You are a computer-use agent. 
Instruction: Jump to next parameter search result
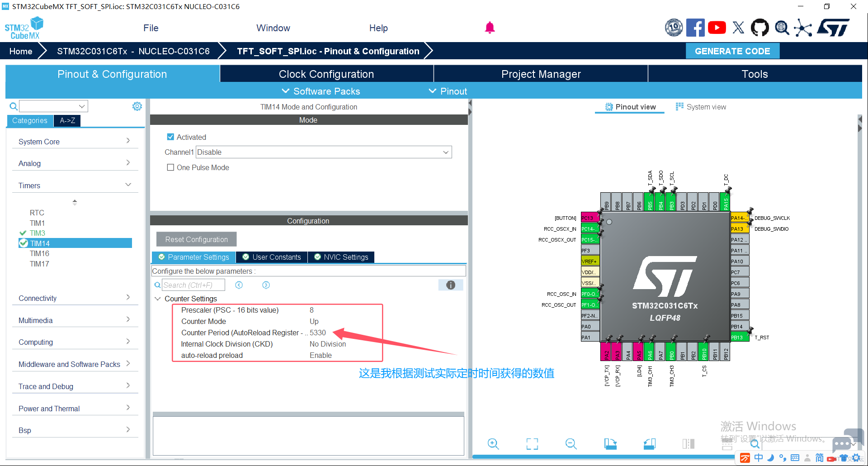click(x=266, y=285)
